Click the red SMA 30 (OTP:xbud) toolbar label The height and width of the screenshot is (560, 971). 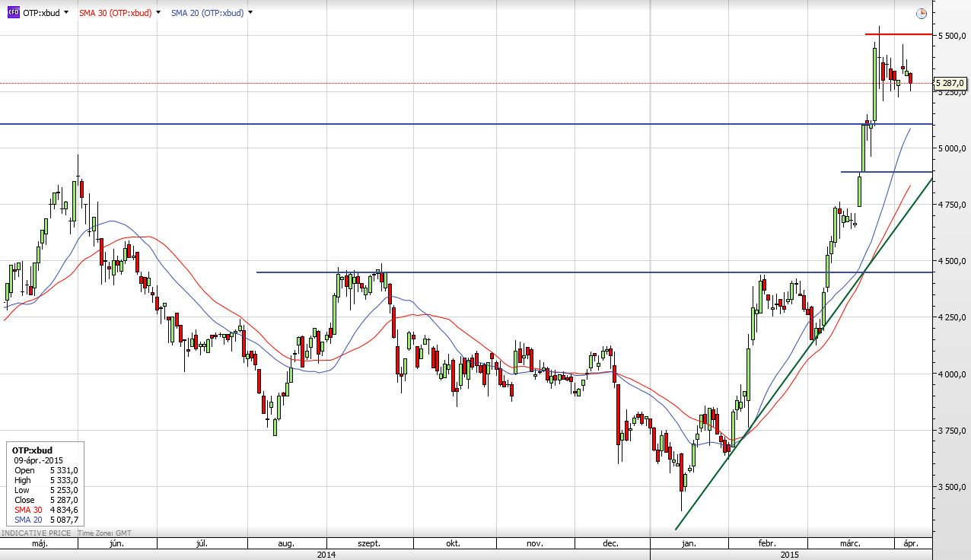click(115, 13)
